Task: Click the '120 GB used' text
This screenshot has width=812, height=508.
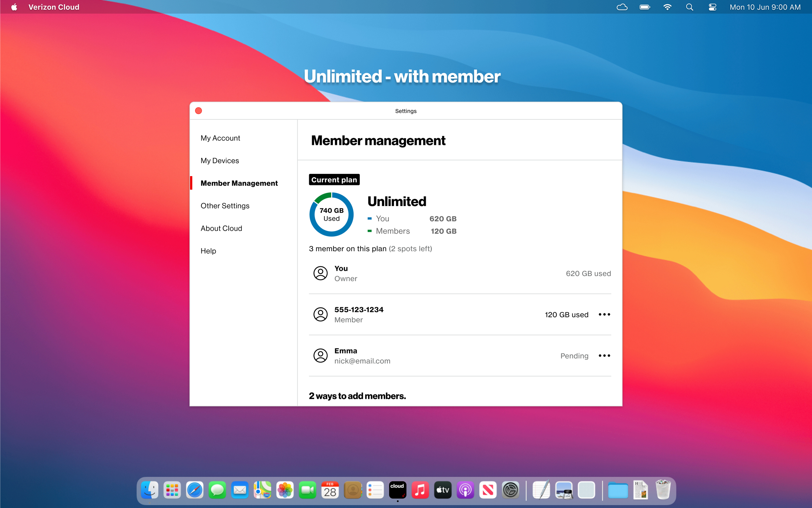Action: pos(566,315)
